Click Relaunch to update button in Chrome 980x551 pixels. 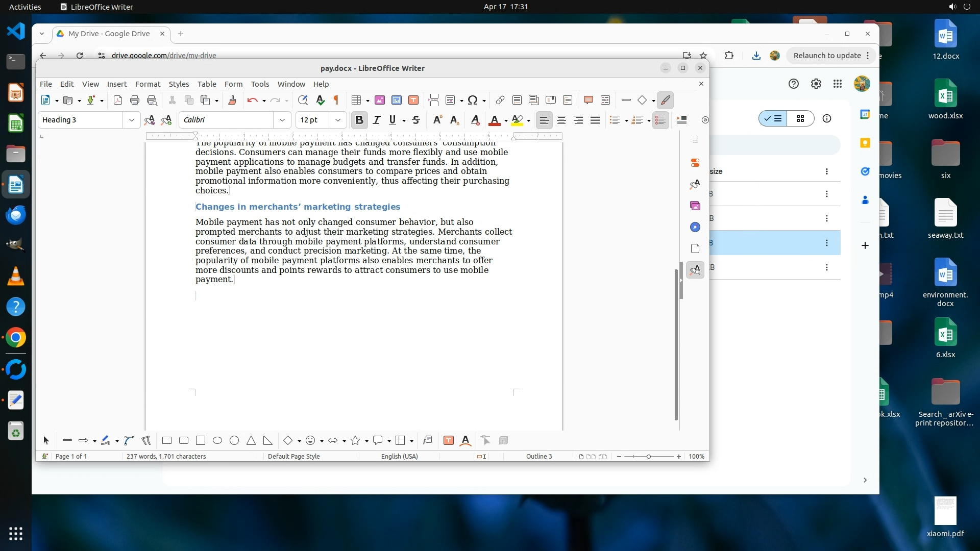pyautogui.click(x=827, y=56)
